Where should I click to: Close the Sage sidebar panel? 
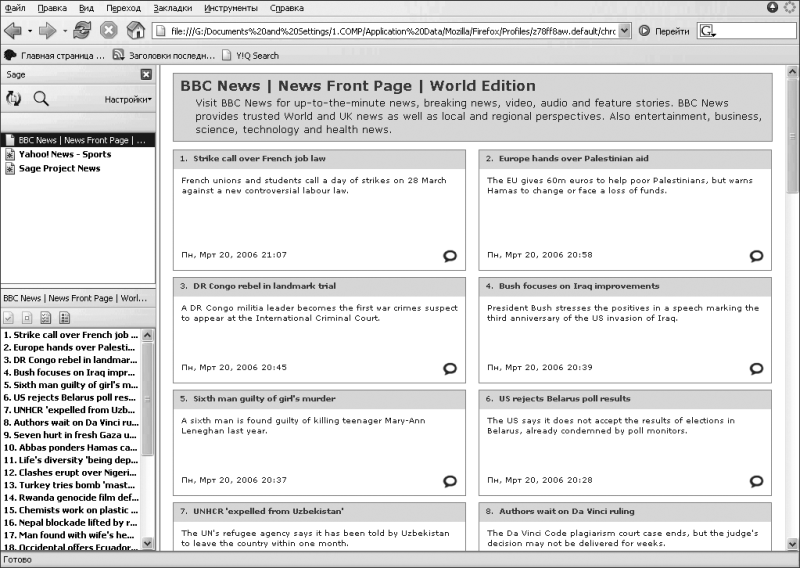click(146, 75)
